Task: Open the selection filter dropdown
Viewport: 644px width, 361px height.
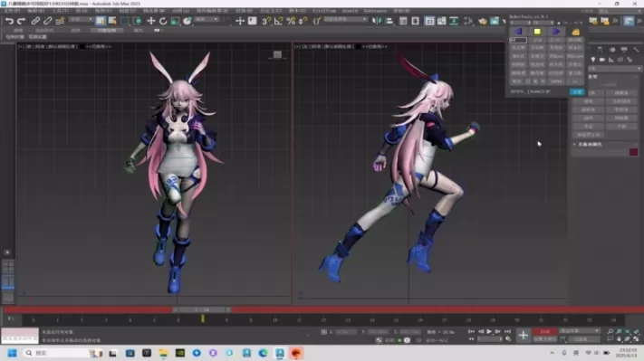Action: 81,19
